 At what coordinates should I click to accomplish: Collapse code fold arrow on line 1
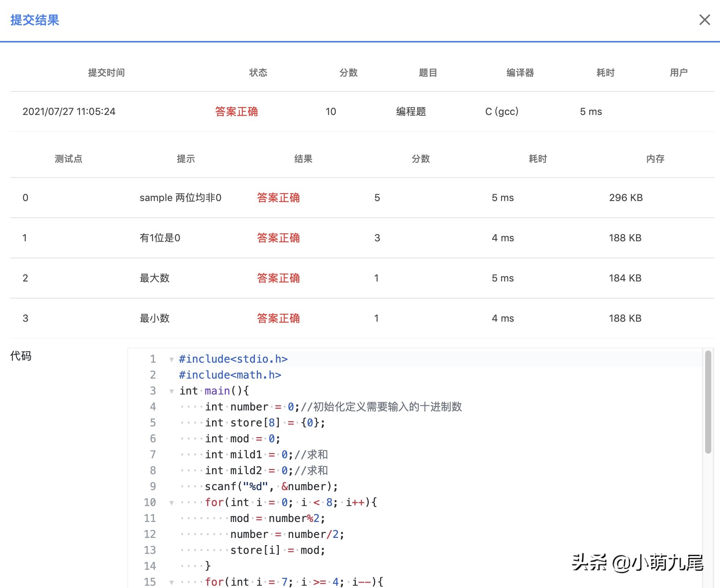click(171, 359)
